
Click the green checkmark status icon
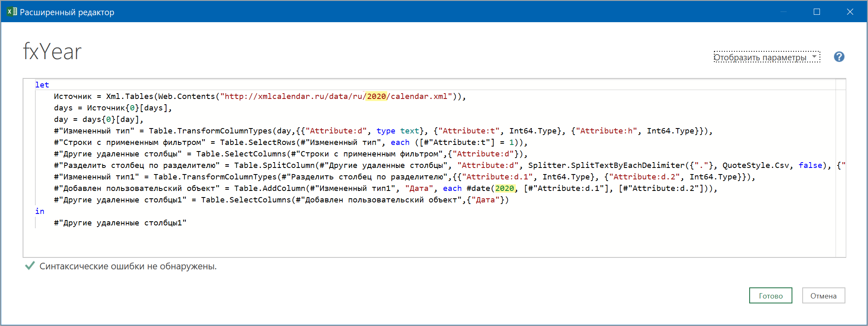30,266
